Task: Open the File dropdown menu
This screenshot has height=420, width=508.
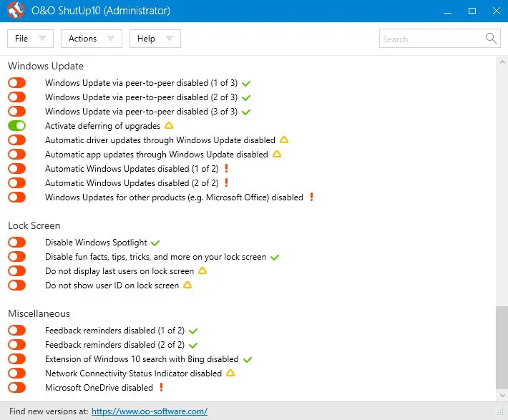Action: point(31,39)
